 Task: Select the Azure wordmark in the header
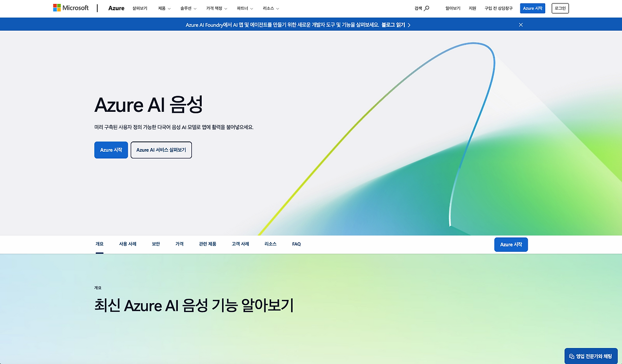116,8
